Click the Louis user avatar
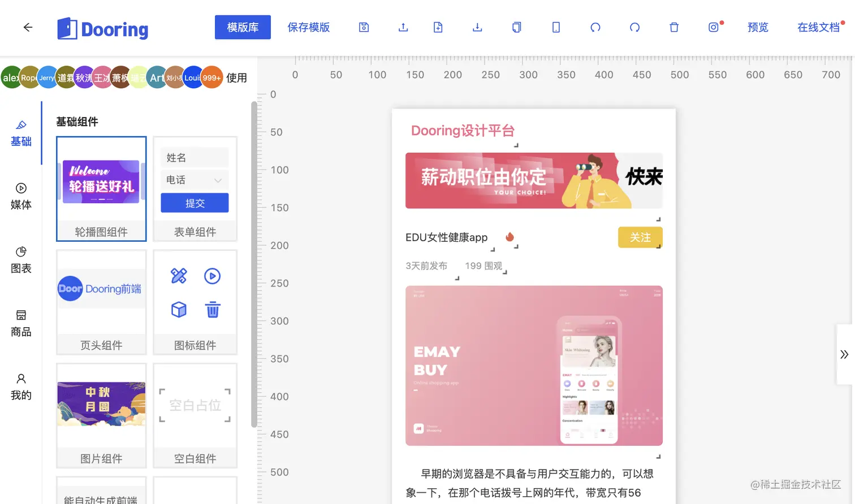The width and height of the screenshot is (855, 504). pos(193,77)
